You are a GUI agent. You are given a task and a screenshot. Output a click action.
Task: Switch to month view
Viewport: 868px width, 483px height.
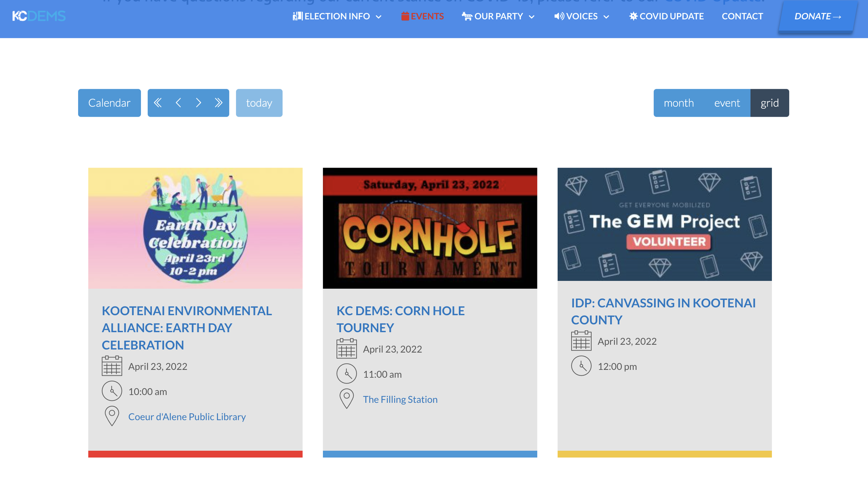coord(679,103)
